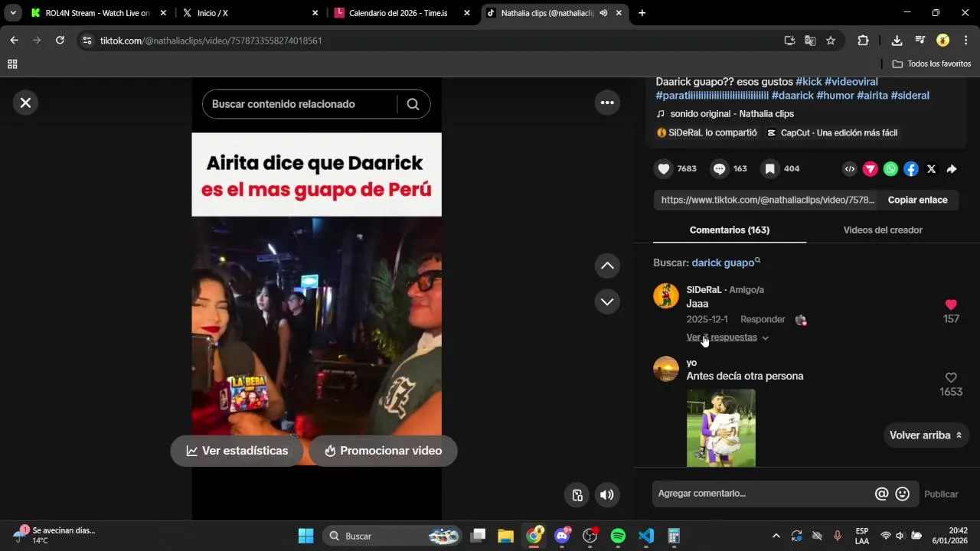This screenshot has height=551, width=980.
Task: Like SiDeRaL's comment heart
Action: pyautogui.click(x=951, y=305)
